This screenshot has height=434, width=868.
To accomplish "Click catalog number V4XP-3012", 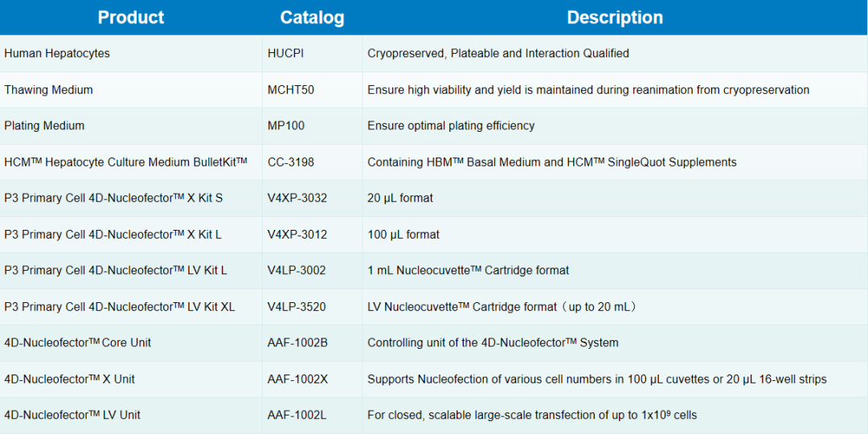I will [297, 235].
